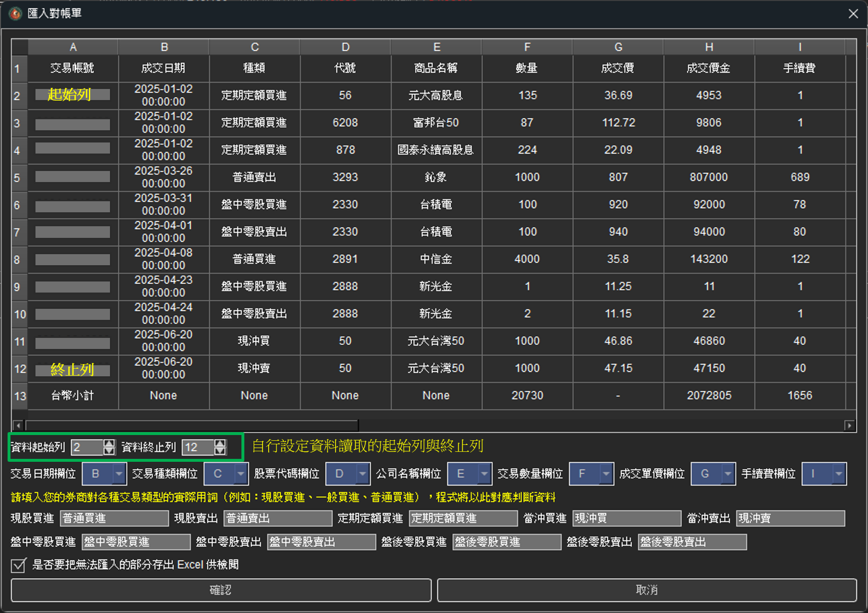Select column I header

[800, 47]
